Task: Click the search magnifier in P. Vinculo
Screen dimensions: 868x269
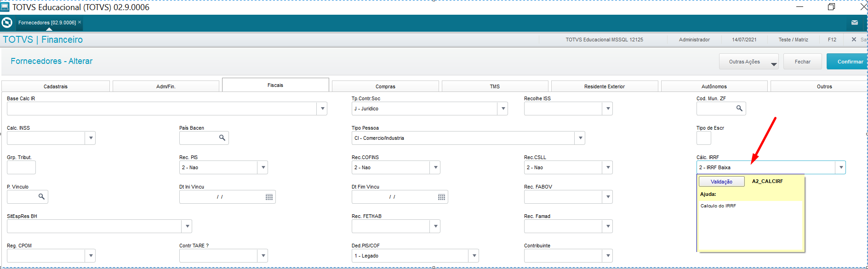Action: [41, 197]
